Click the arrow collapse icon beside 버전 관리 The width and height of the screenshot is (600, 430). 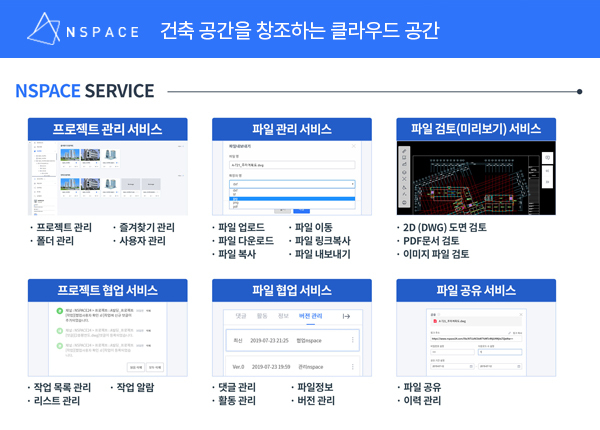346,316
